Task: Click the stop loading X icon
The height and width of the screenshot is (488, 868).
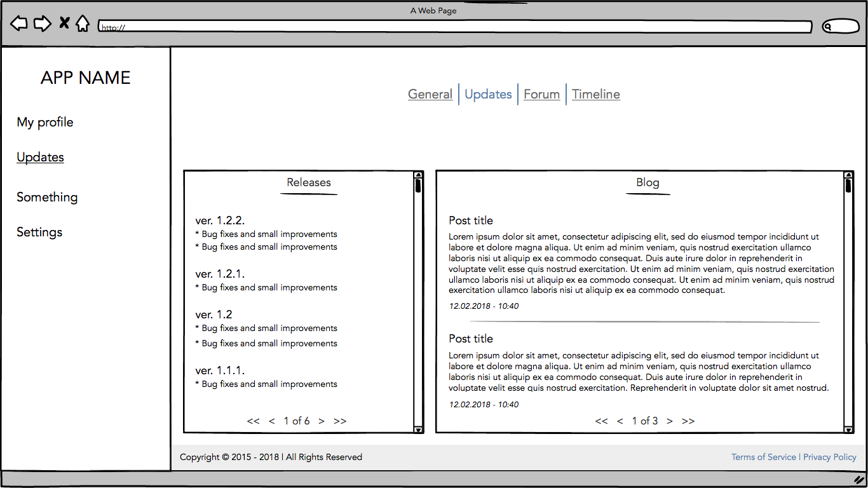Action: (x=64, y=24)
